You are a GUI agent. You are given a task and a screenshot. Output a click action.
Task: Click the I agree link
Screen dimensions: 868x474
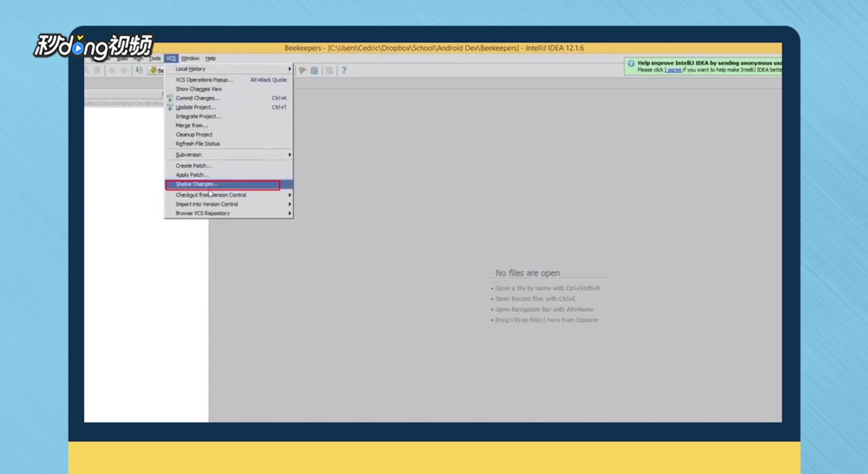[x=673, y=70]
